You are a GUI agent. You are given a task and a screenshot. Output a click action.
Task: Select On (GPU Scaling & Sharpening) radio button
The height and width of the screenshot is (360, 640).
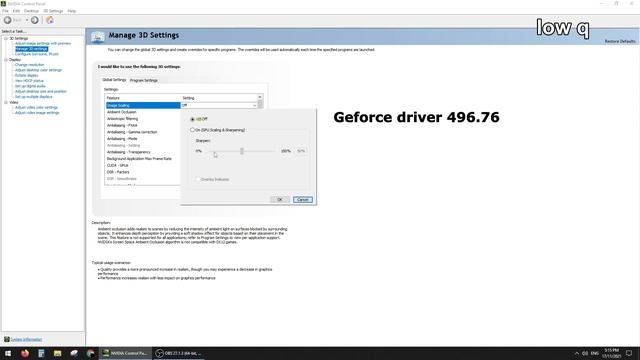click(x=192, y=130)
